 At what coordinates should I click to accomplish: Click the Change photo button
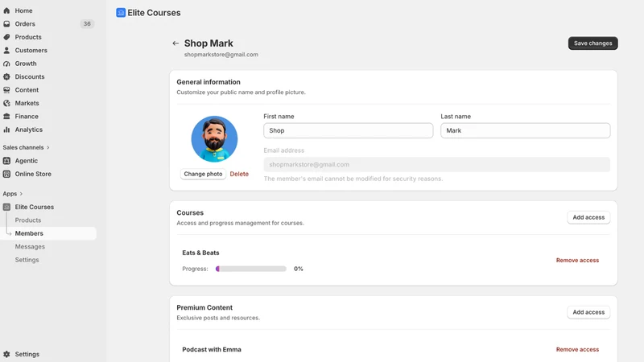203,174
